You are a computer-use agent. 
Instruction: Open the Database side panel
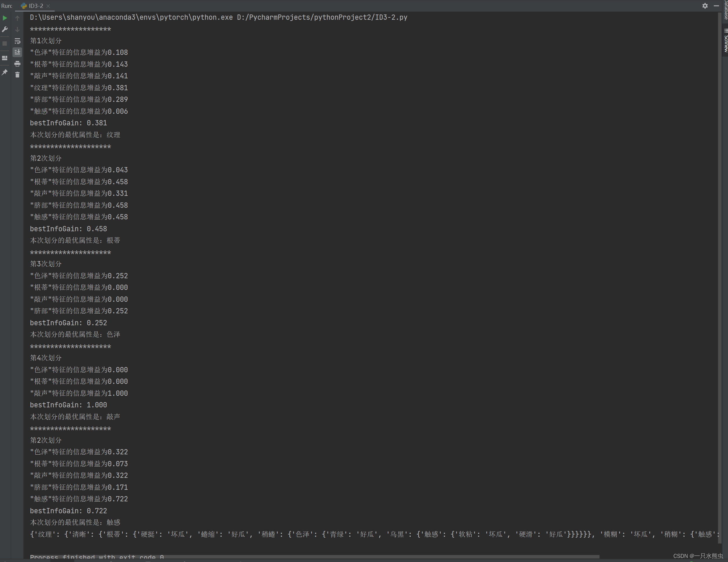[725, 10]
